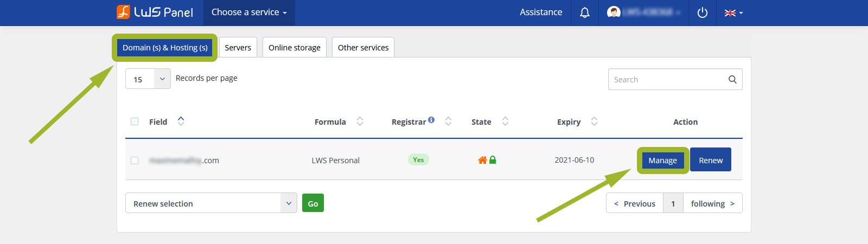Click the LWS Panel logo
The height and width of the screenshot is (244, 868).
155,12
